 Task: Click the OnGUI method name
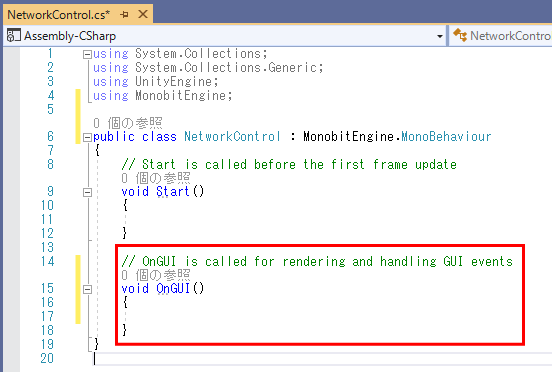click(x=172, y=289)
